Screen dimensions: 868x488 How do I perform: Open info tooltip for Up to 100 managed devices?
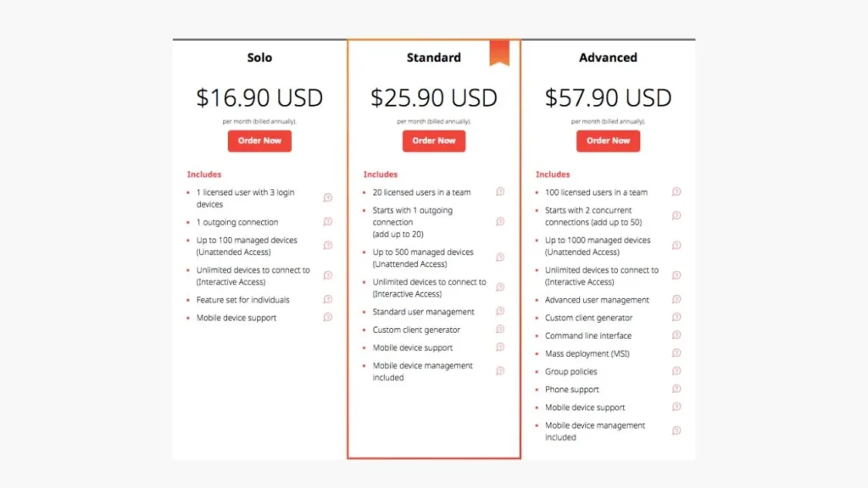click(328, 246)
